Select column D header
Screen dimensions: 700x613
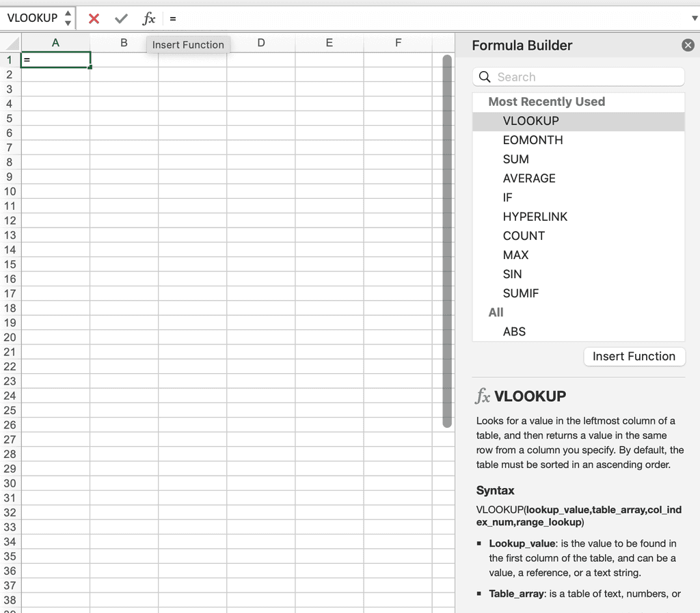[x=261, y=42]
